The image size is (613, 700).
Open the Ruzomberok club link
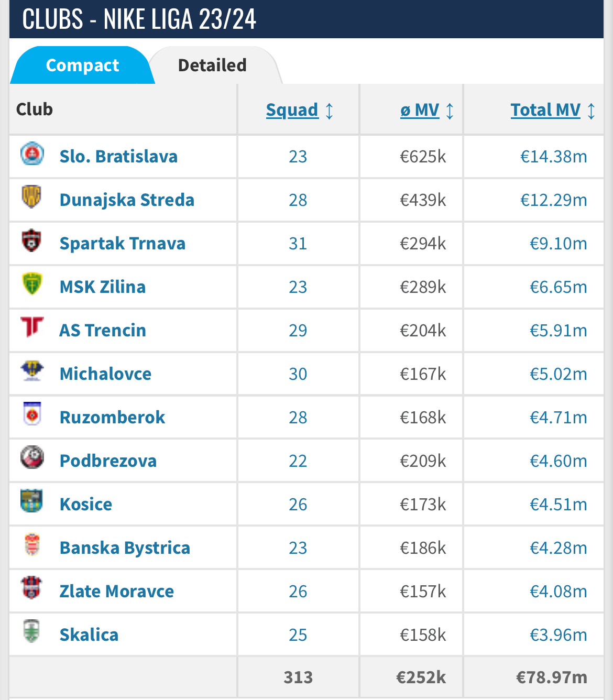tap(112, 417)
